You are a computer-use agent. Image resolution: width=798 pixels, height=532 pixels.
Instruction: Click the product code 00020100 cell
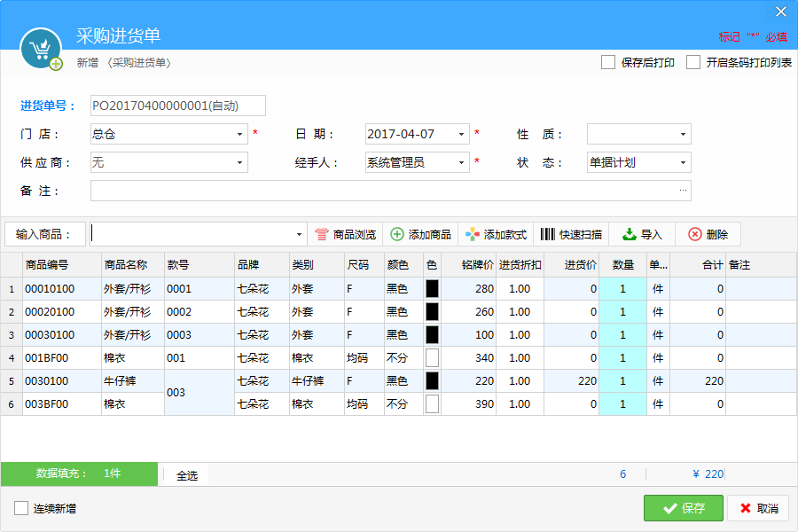62,311
